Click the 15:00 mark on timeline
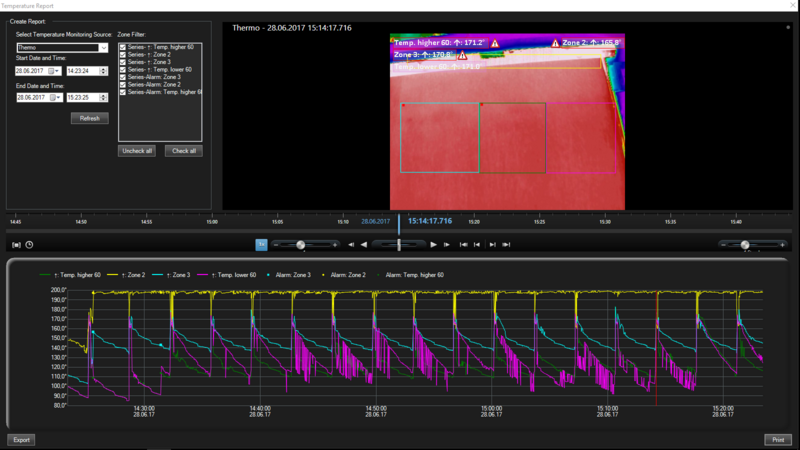Viewport: 800px width, 450px height. [x=212, y=222]
